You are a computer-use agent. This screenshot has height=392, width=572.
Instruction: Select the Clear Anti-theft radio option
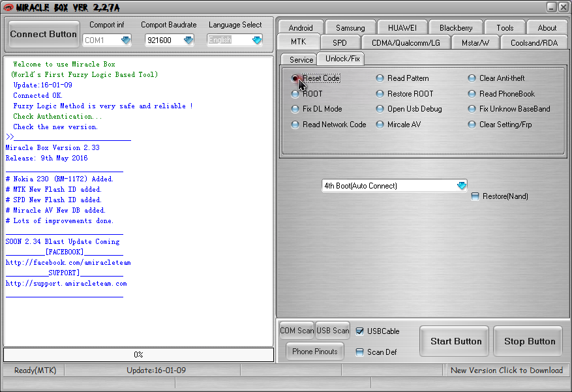pyautogui.click(x=496, y=78)
